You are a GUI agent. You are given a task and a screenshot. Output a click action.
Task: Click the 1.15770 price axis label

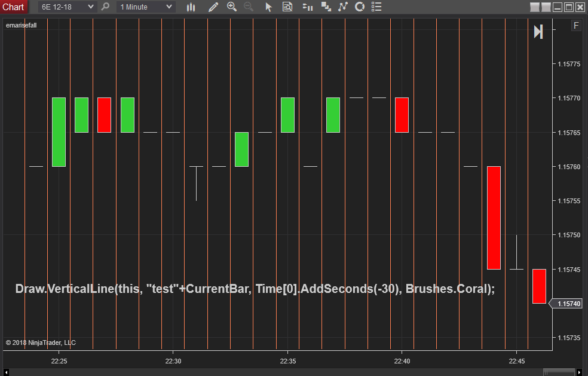coord(569,98)
